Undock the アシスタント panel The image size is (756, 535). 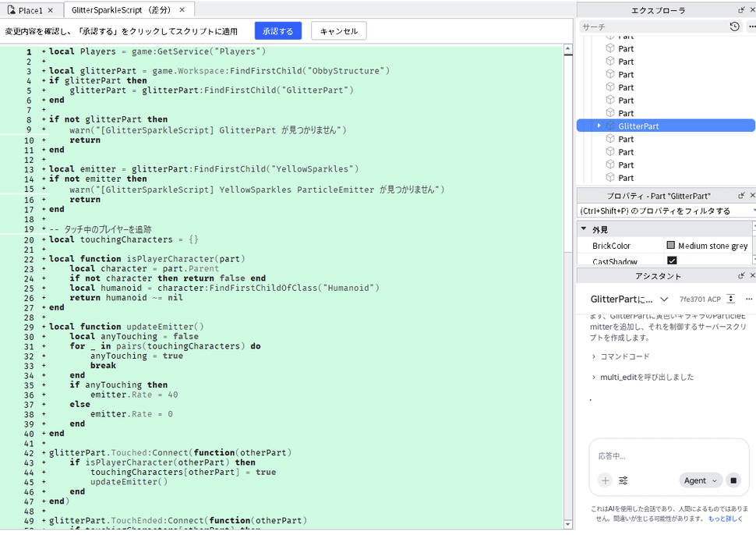(741, 275)
